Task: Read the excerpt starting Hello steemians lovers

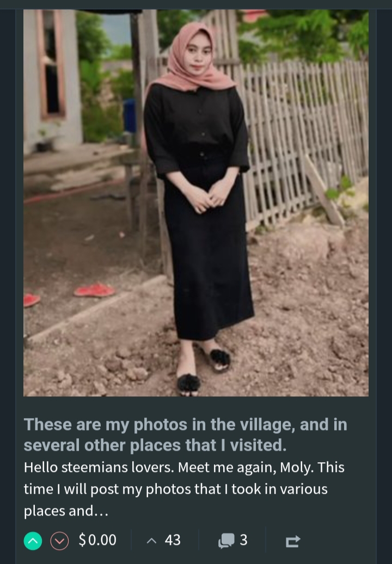Action: (184, 489)
